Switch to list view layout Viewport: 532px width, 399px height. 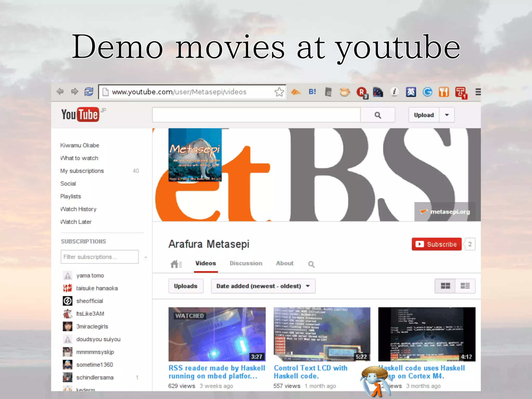tap(465, 286)
